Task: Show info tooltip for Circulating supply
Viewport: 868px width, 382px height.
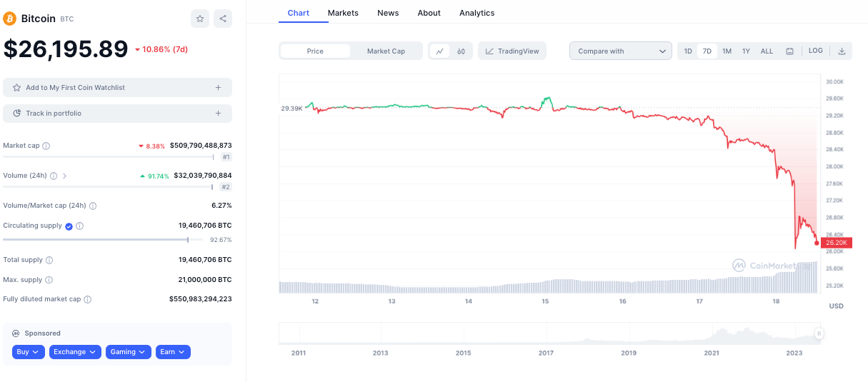Action: [x=79, y=226]
